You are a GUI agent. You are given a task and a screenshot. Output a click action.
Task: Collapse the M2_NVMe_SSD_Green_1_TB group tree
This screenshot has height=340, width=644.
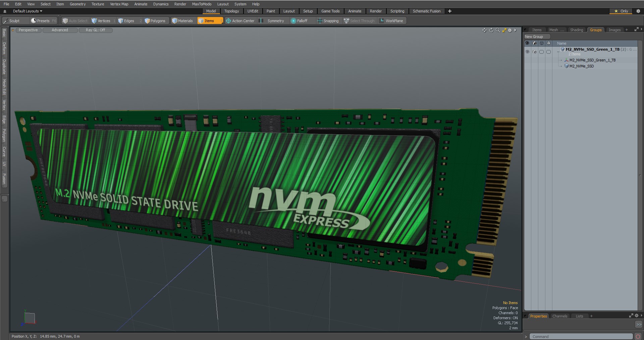(x=558, y=52)
